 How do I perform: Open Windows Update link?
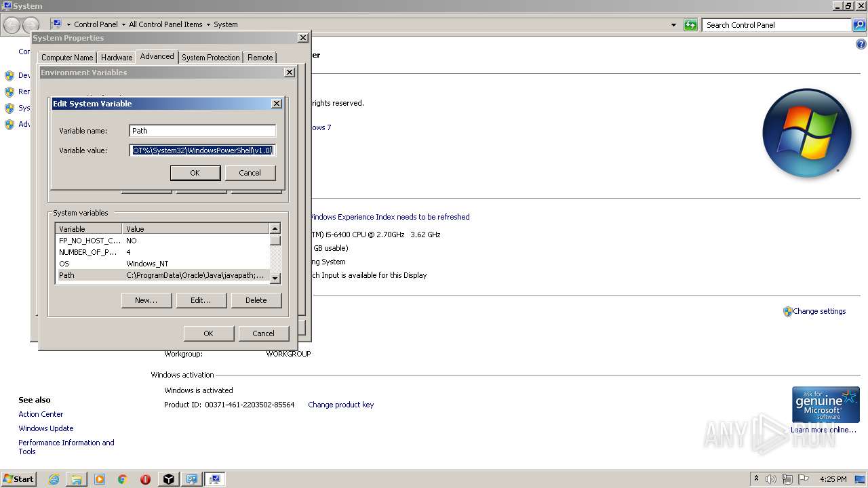(46, 429)
